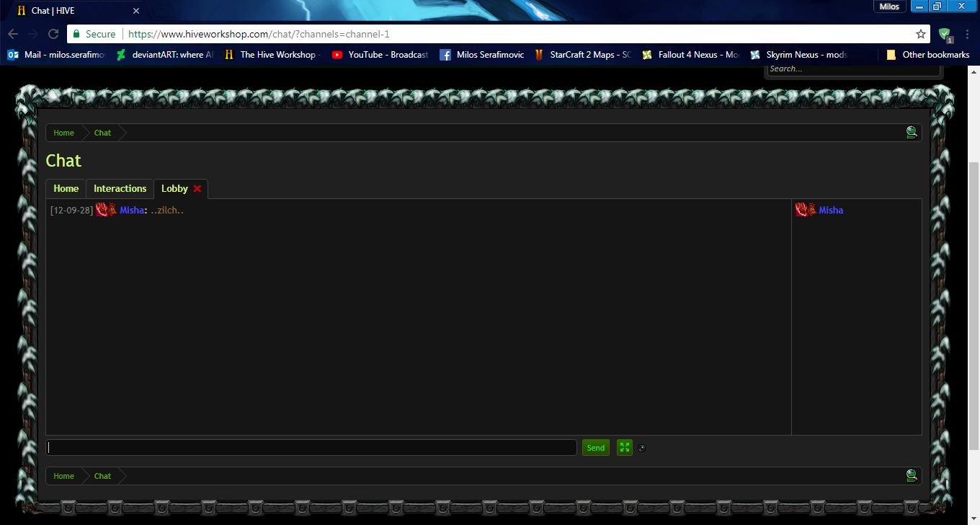The height and width of the screenshot is (525, 980).
Task: Open the Interactions tab
Action: click(120, 189)
